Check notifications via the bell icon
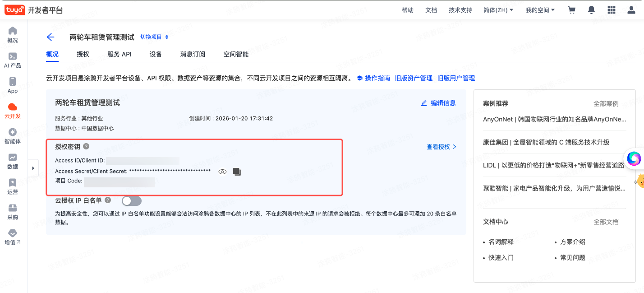Screen dimensions: 644x293 click(591, 9)
